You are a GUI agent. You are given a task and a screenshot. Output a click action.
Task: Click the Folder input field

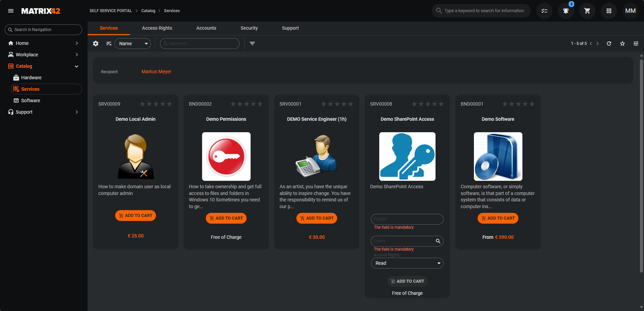coord(407,219)
